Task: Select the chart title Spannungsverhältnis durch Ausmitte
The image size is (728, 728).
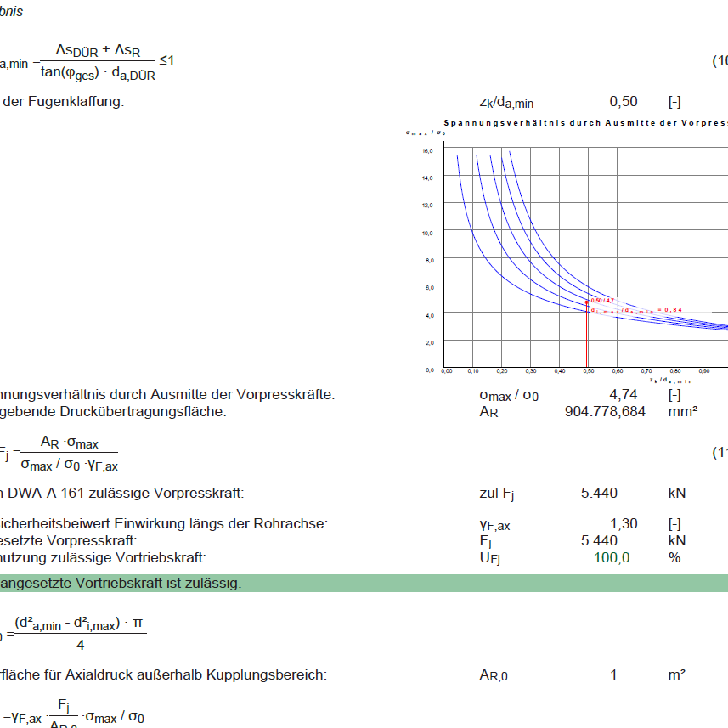Action: pyautogui.click(x=584, y=123)
